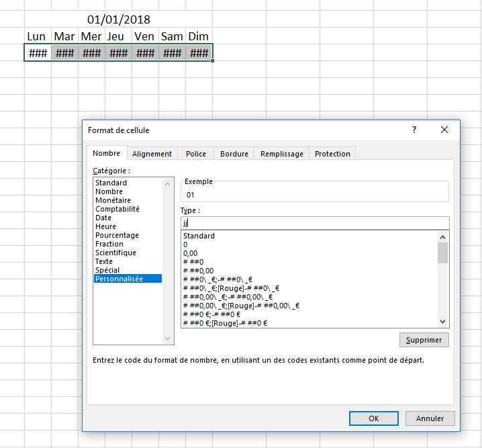This screenshot has width=482, height=448.
Task: Select the 01/01/2018 cell in the spreadsheet
Action: (x=119, y=19)
